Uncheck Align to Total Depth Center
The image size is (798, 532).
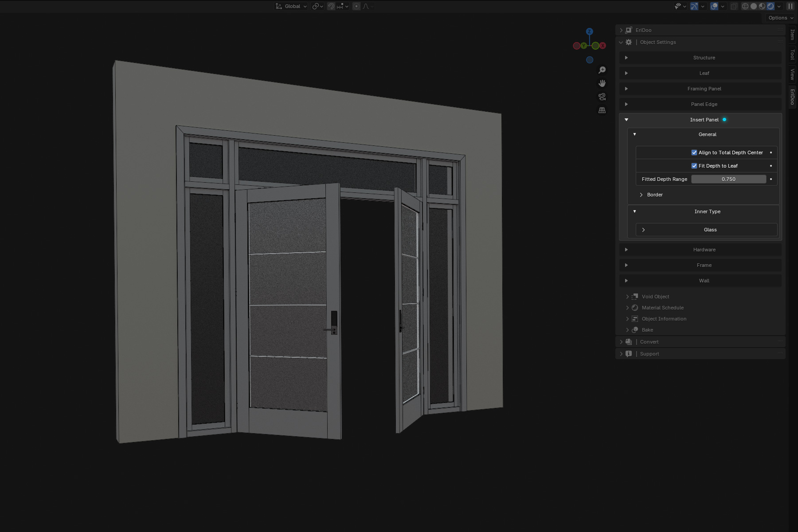pyautogui.click(x=694, y=153)
